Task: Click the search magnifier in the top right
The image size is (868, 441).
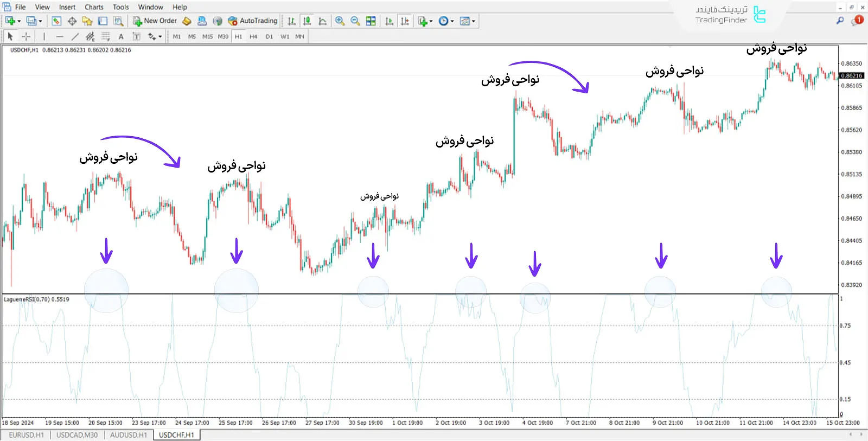Action: coord(840,21)
